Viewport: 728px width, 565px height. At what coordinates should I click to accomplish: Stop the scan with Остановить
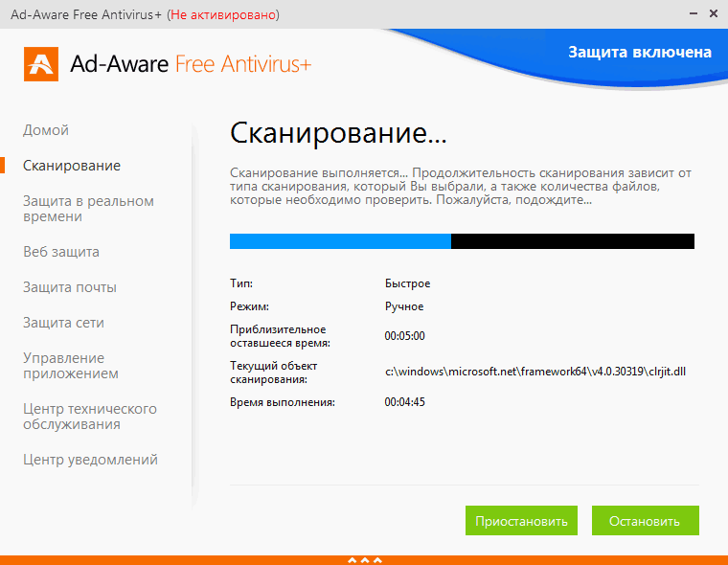point(646,520)
